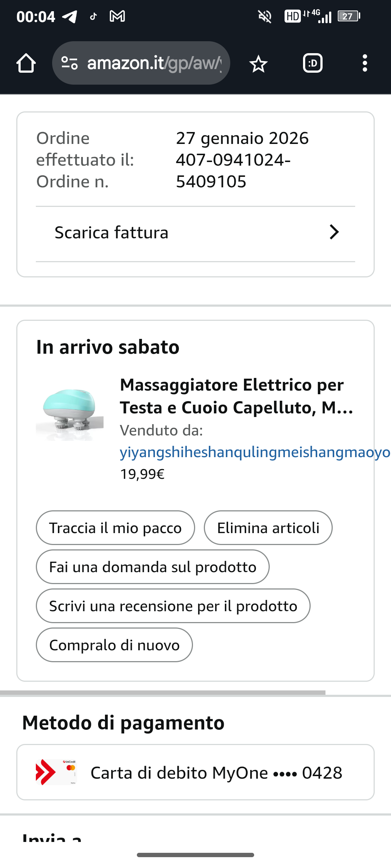Tap the muted sound status icon

[265, 16]
